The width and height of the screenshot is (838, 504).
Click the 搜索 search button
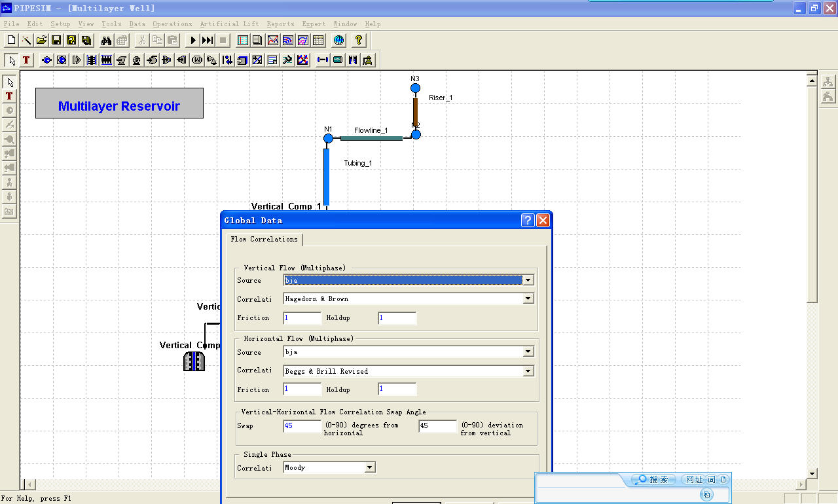tap(653, 480)
